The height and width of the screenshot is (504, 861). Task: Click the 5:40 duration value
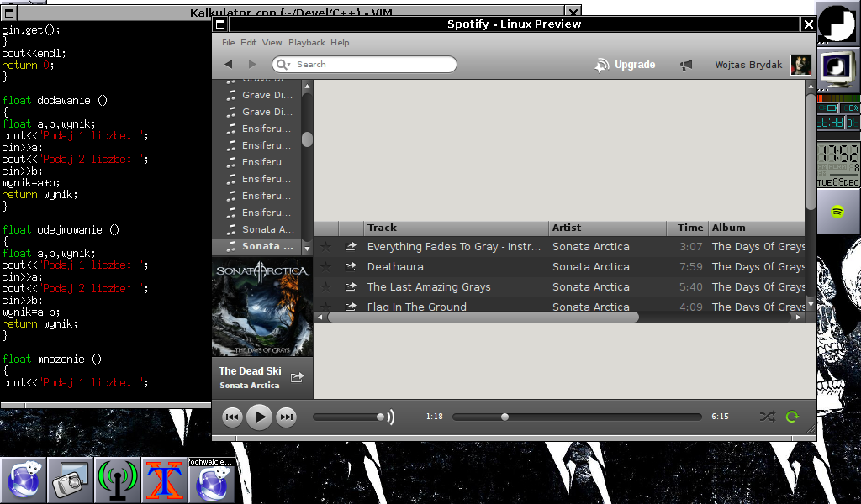click(691, 286)
